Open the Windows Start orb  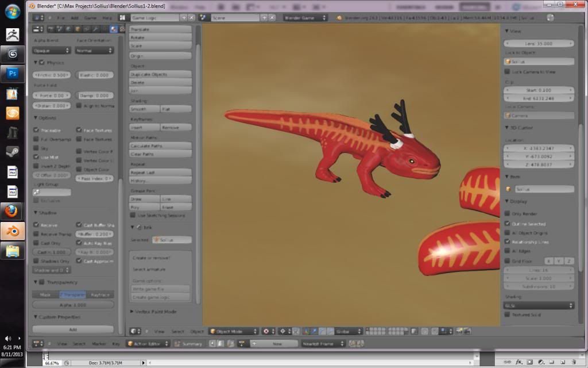pyautogui.click(x=13, y=11)
